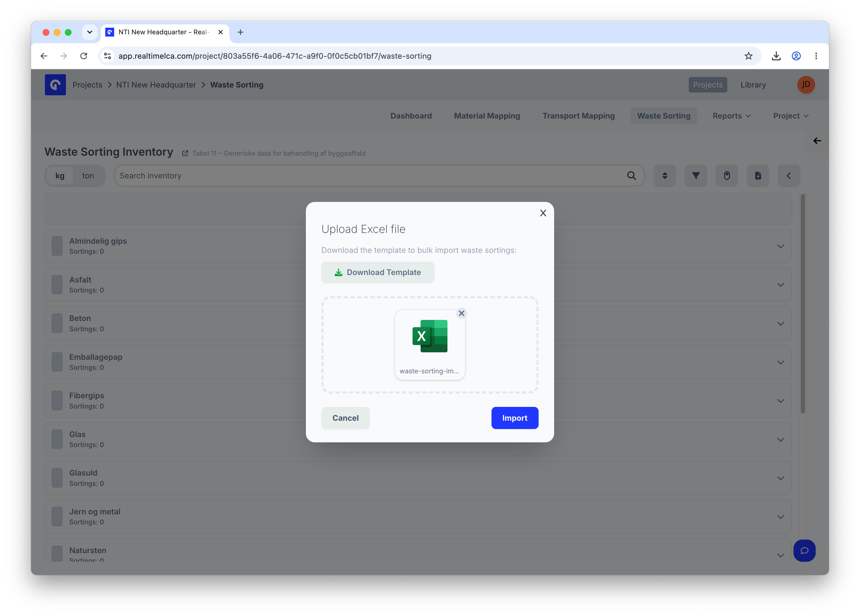Open browser downloads icon
The image size is (860, 616).
pyautogui.click(x=776, y=56)
